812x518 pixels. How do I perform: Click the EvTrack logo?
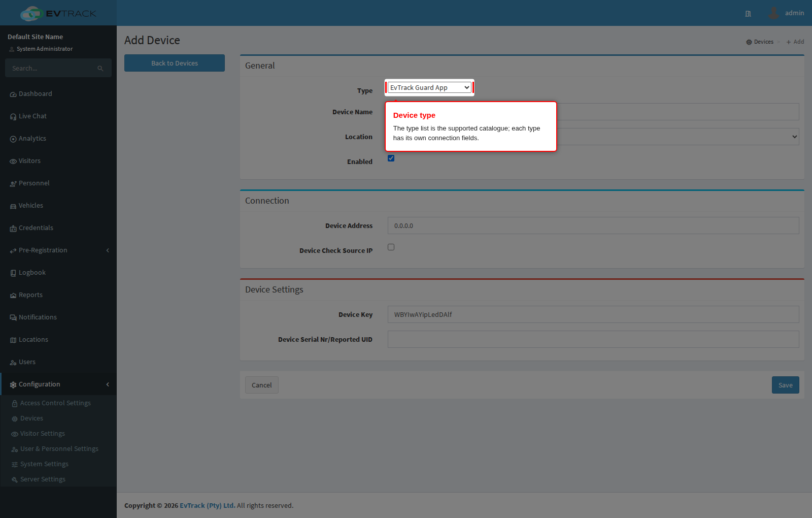click(x=58, y=13)
